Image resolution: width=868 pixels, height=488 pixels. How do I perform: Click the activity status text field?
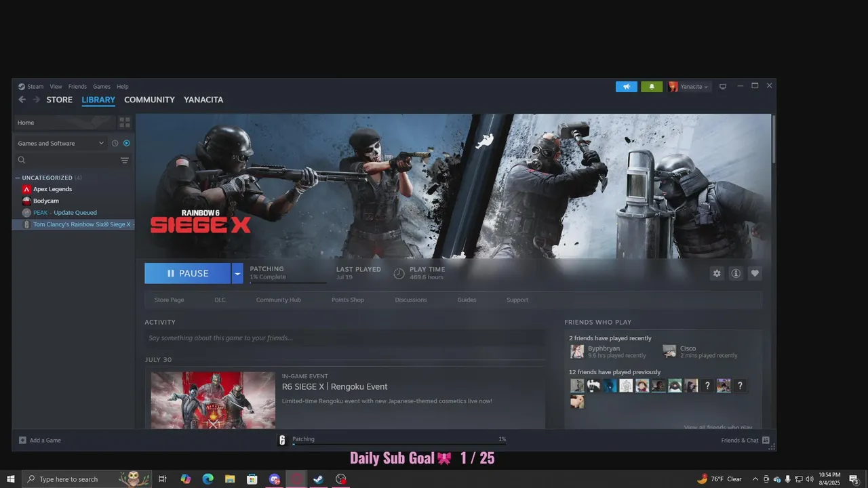(344, 338)
